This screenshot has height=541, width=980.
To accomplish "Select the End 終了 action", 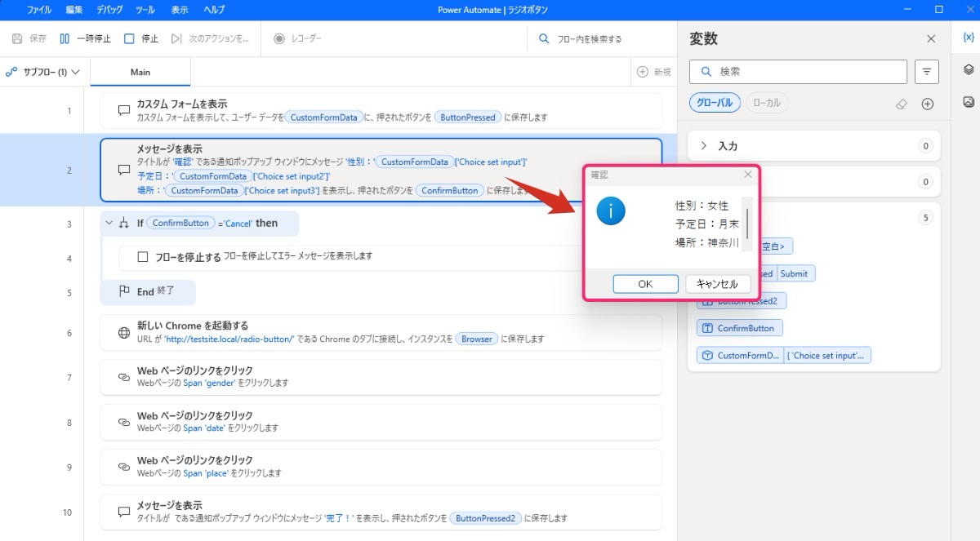I will click(x=148, y=291).
